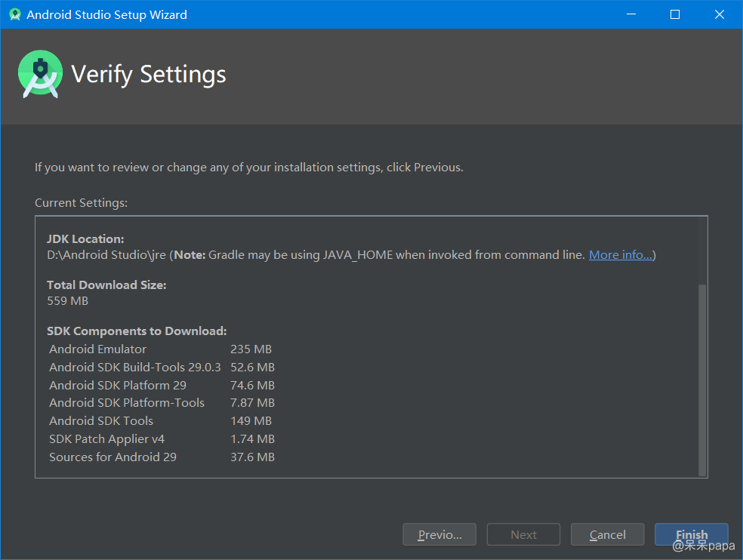This screenshot has height=560, width=743.
Task: Click the 74.6 MB size value
Action: click(x=252, y=385)
